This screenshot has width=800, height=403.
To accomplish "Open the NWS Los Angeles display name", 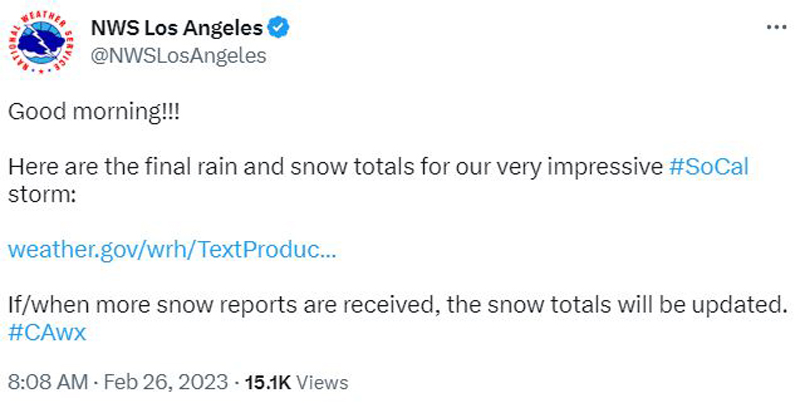I will coord(177,27).
